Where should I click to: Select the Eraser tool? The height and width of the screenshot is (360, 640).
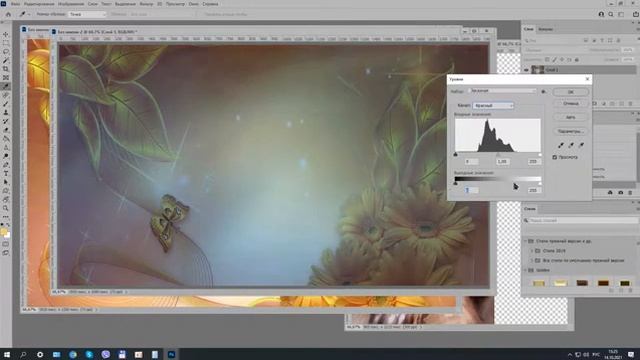tap(6, 130)
